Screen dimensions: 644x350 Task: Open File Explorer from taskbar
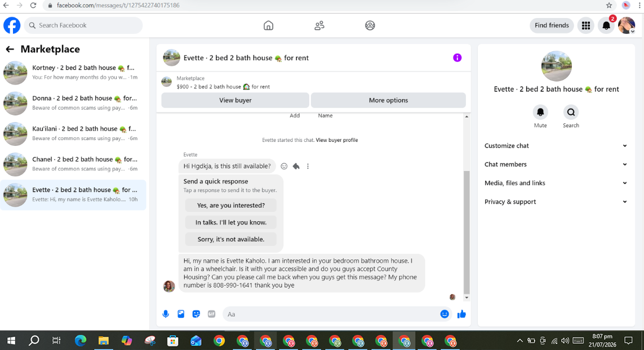104,340
